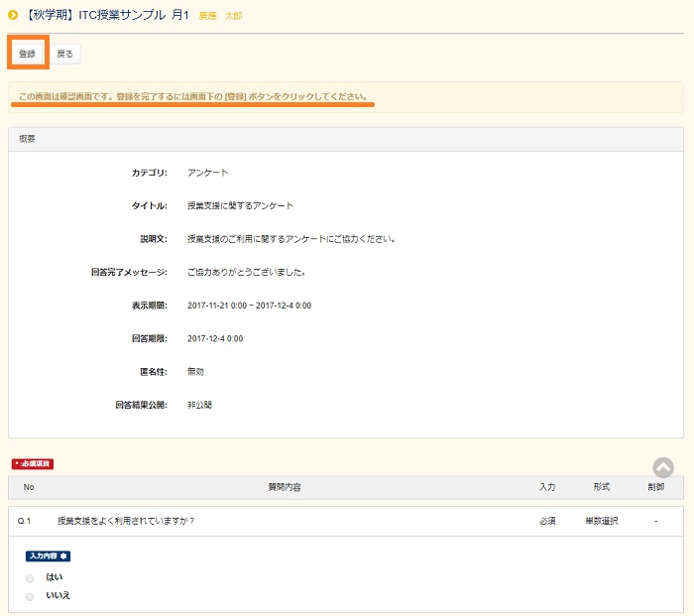
Task: Select the はい radio button
Action: pos(30,577)
